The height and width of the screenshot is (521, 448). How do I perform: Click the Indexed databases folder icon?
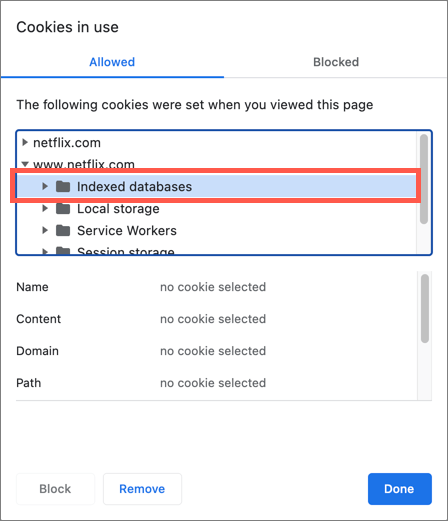(x=63, y=187)
